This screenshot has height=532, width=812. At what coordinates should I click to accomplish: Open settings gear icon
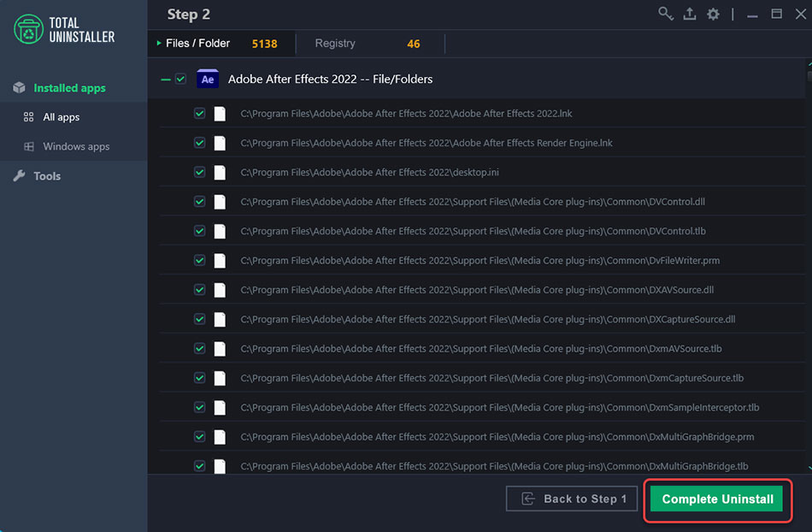(713, 14)
